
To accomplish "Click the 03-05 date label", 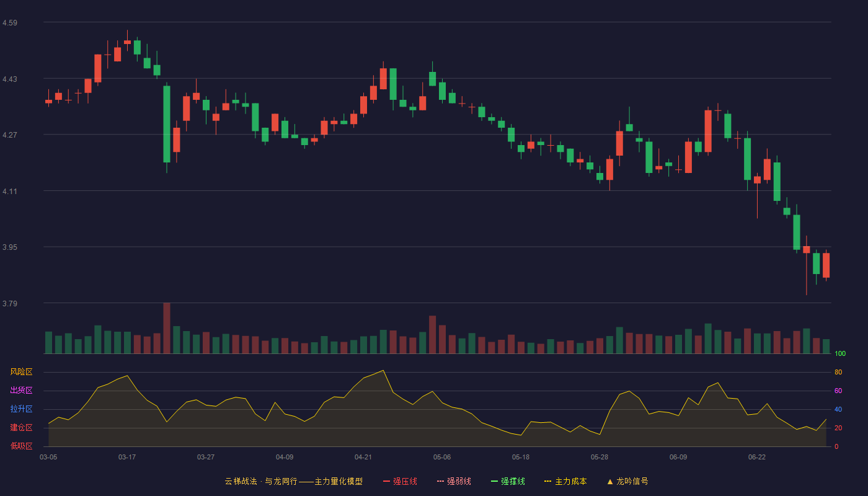I will [48, 457].
